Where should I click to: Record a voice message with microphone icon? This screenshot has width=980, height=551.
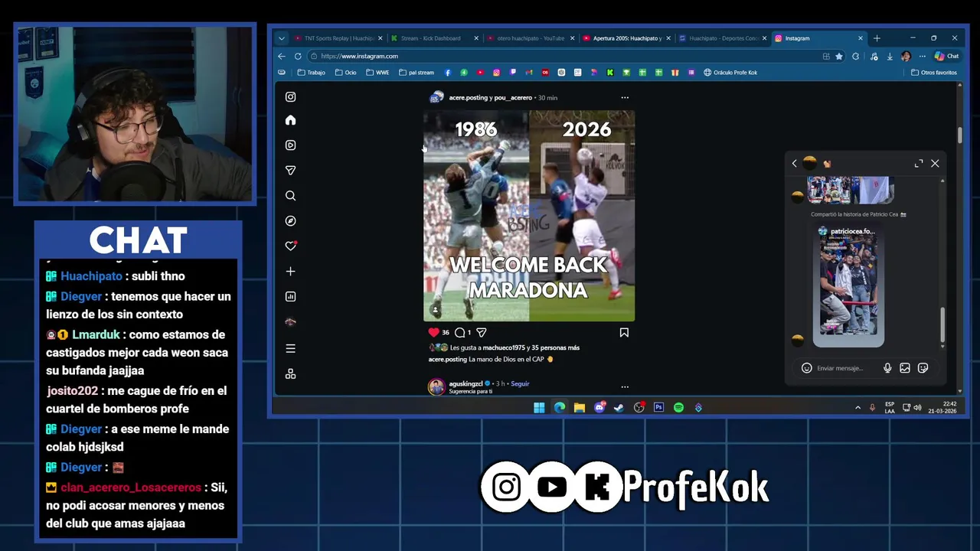click(887, 368)
